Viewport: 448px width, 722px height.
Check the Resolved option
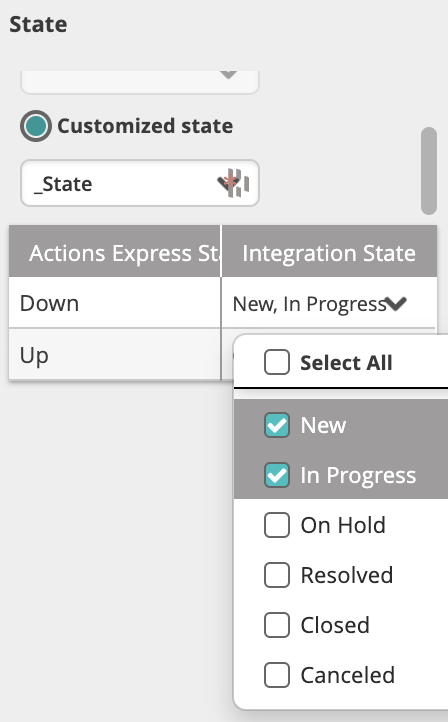click(x=277, y=575)
